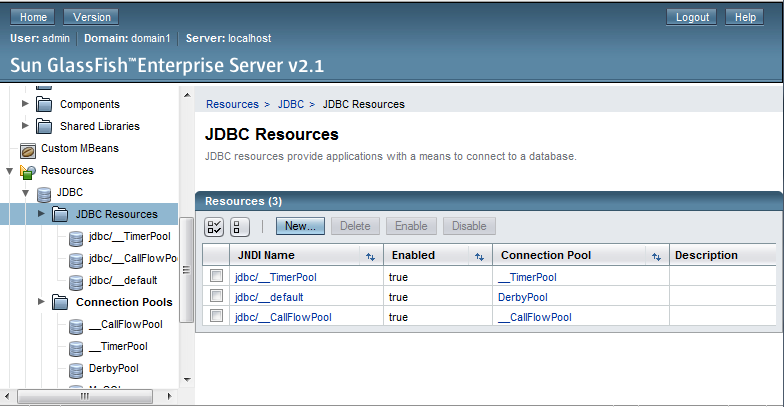The height and width of the screenshot is (407, 784).
Task: Click the Deselect All rows icon
Action: coord(240,226)
